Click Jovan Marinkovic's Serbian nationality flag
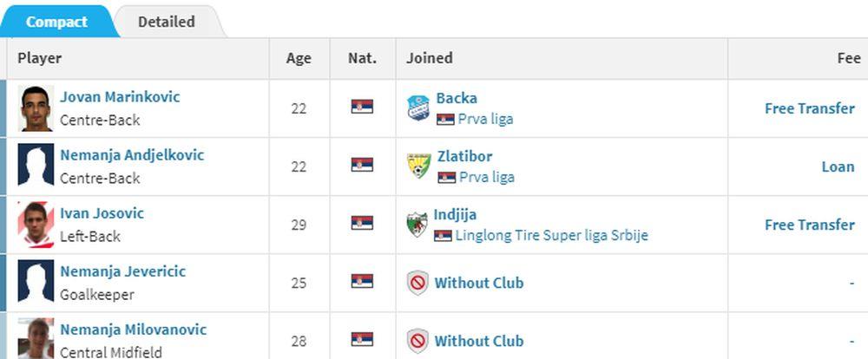868x359 pixels. [x=362, y=107]
